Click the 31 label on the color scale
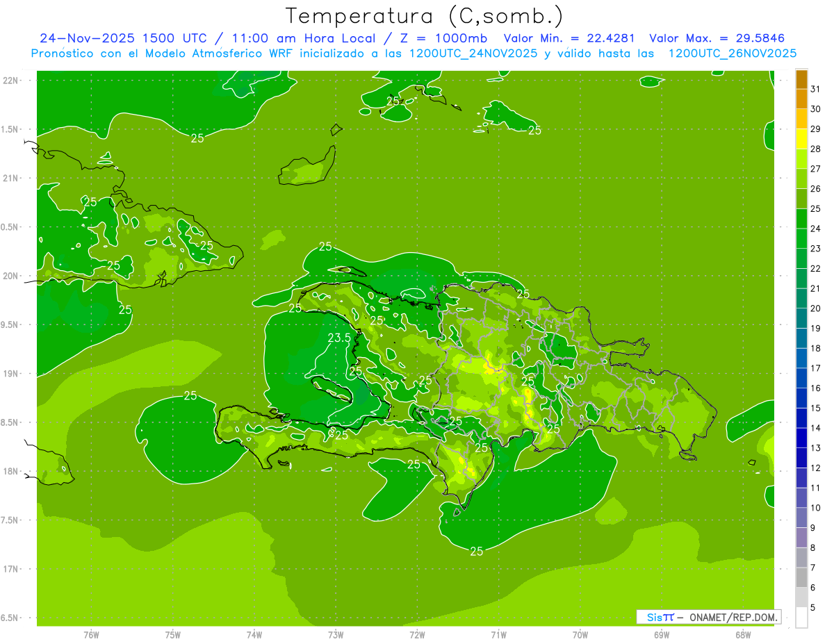The image size is (834, 644). click(x=815, y=89)
